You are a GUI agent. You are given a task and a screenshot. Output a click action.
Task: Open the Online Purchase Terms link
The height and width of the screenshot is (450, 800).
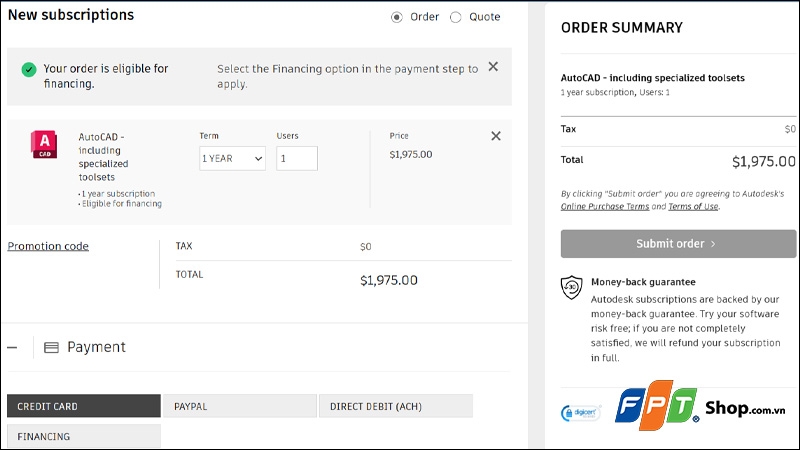click(x=605, y=206)
